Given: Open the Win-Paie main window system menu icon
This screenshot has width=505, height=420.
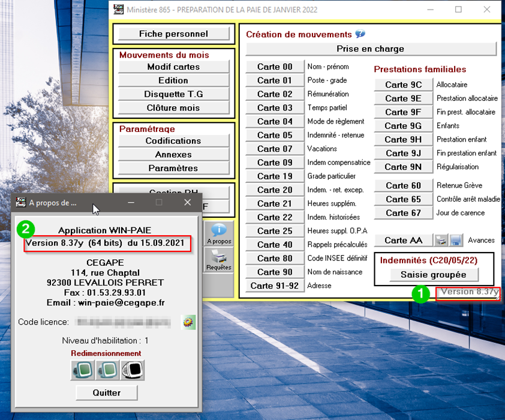Looking at the screenshot, I should (119, 10).
